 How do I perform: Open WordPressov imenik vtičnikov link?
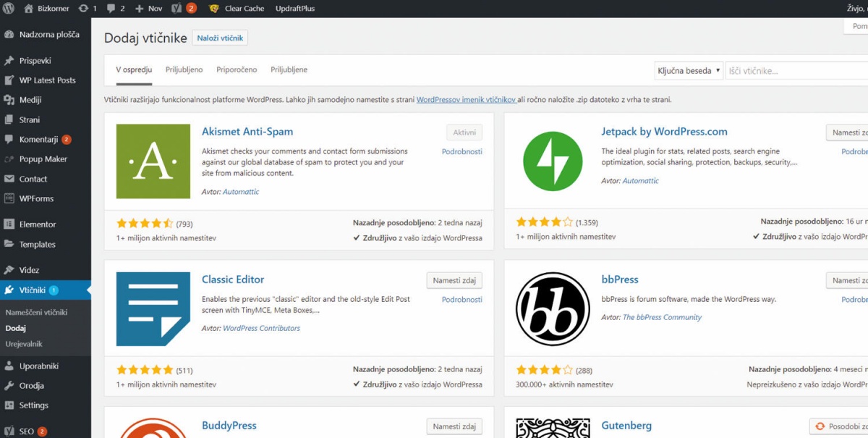(466, 99)
